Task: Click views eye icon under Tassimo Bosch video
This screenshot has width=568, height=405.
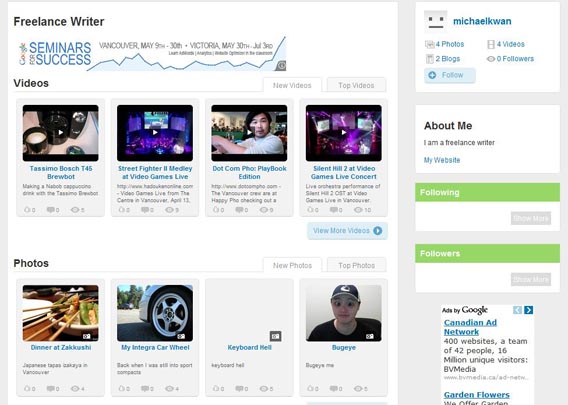Action: 75,210
